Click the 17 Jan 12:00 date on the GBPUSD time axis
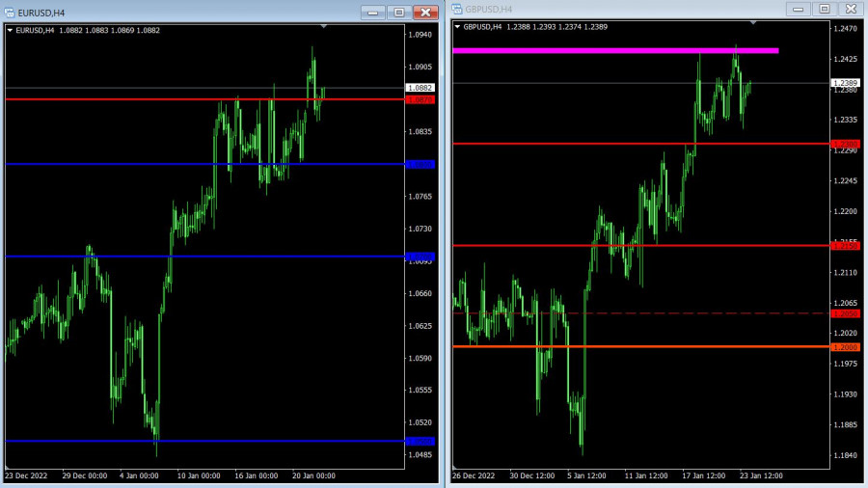 pyautogui.click(x=701, y=475)
